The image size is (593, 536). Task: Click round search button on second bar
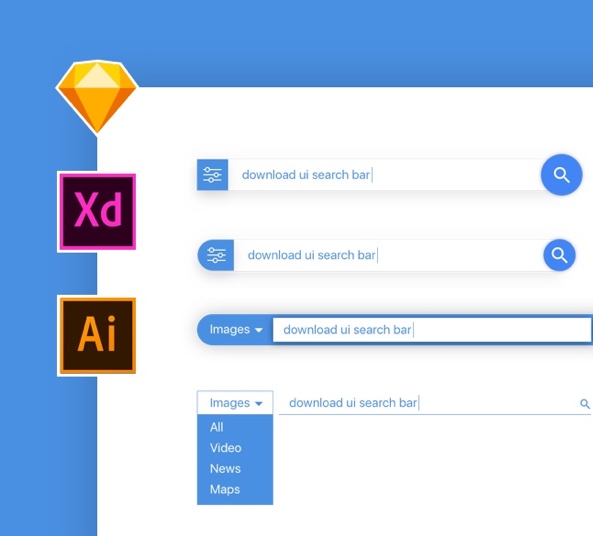560,255
